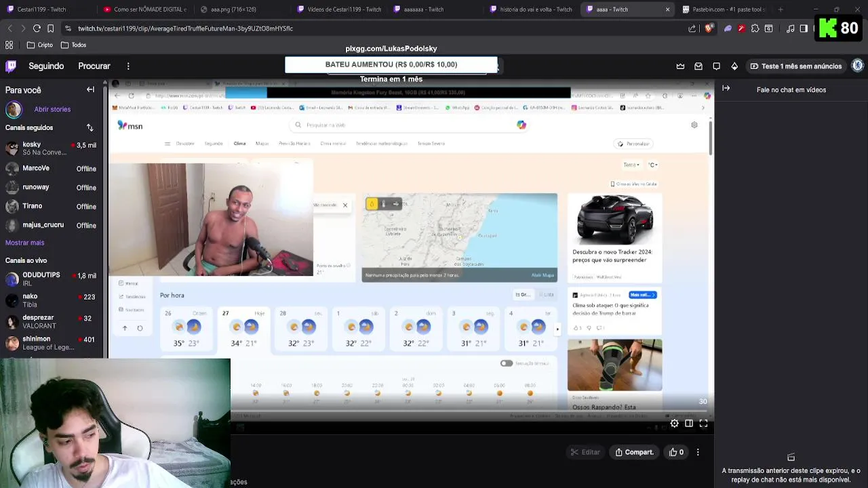868x488 pixels.
Task: Go to Procurar browse page
Action: [x=94, y=66]
